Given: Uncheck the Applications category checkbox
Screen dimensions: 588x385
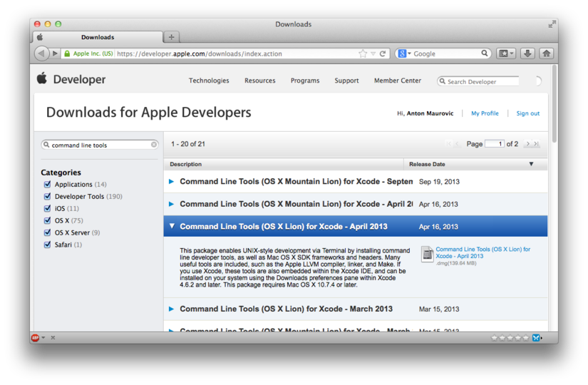Looking at the screenshot, I should (48, 185).
